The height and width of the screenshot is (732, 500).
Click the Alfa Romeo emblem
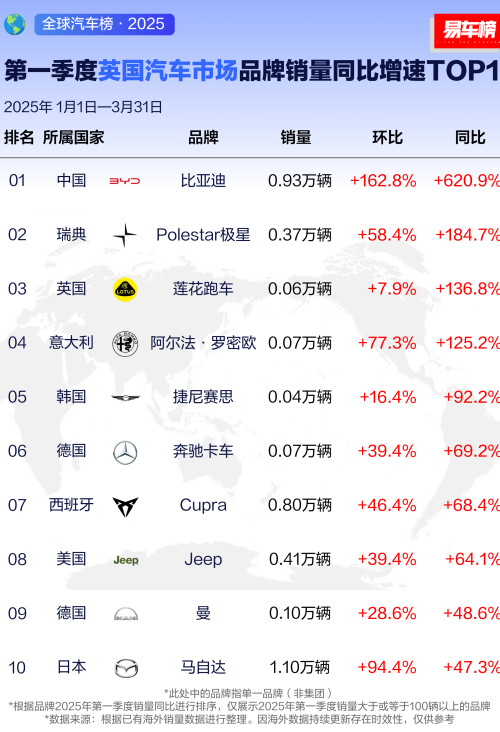click(125, 344)
